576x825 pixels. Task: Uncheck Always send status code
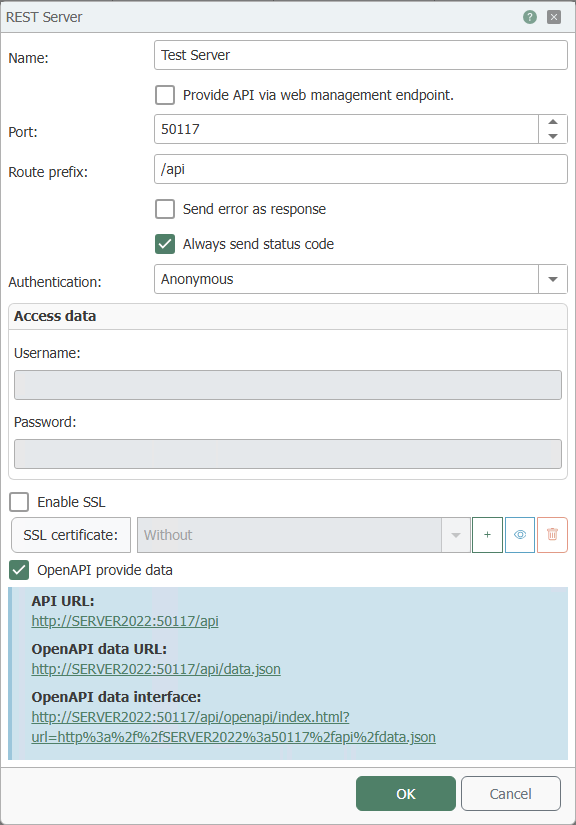(x=165, y=244)
